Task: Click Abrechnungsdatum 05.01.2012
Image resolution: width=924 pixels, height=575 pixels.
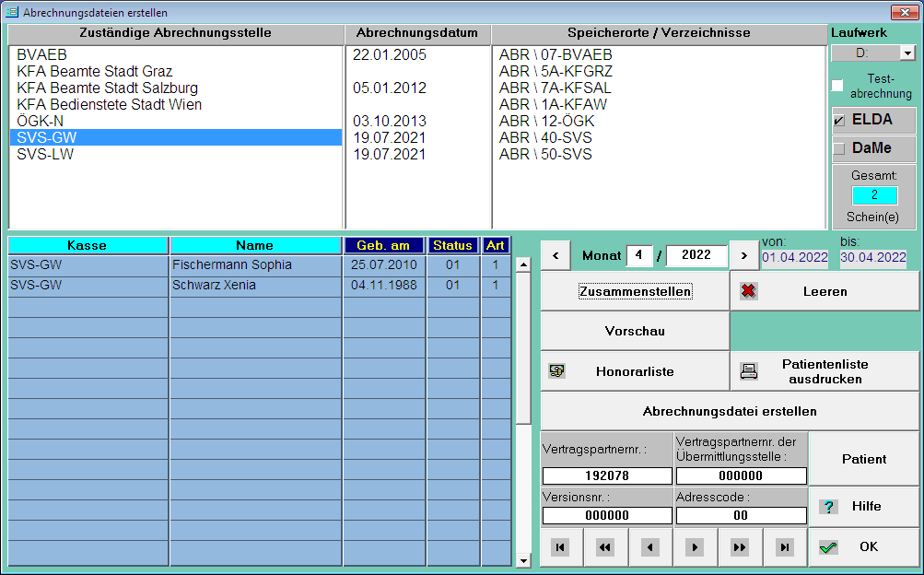Action: [x=390, y=88]
